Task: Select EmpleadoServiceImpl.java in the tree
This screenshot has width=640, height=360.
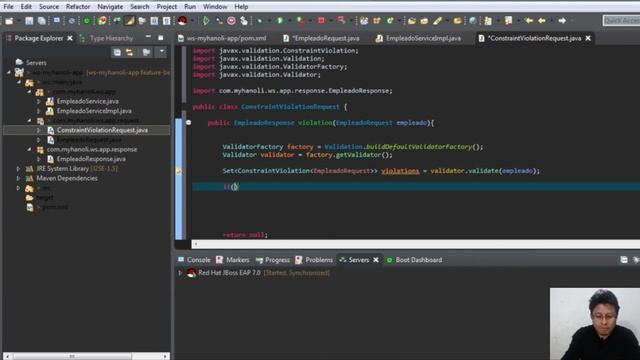Action: [x=94, y=111]
